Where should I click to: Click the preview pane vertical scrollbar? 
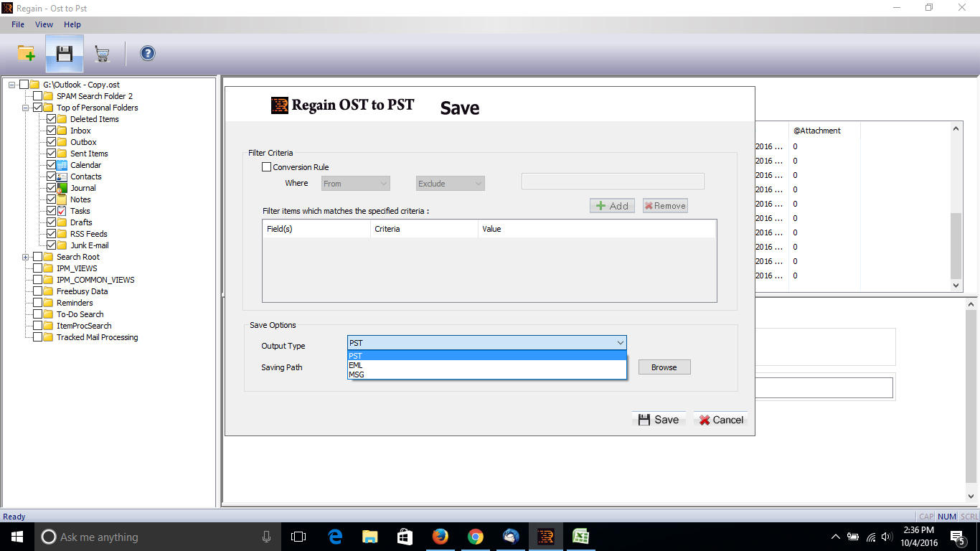point(971,396)
